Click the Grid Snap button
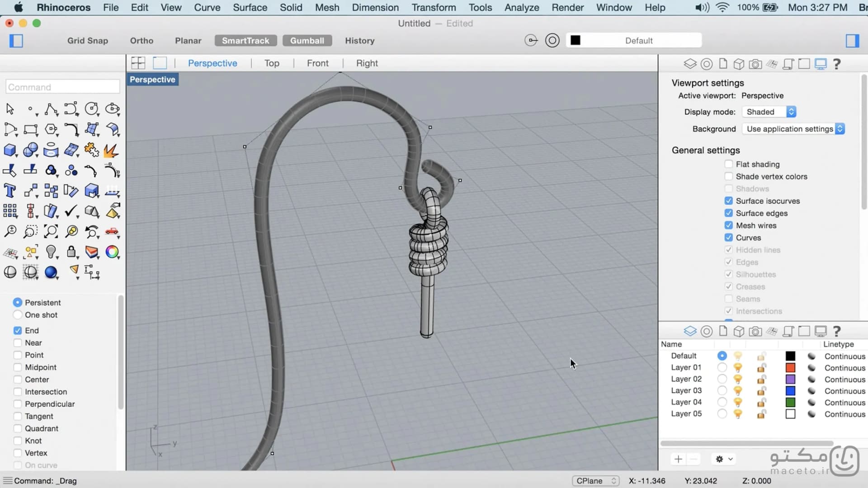 88,41
